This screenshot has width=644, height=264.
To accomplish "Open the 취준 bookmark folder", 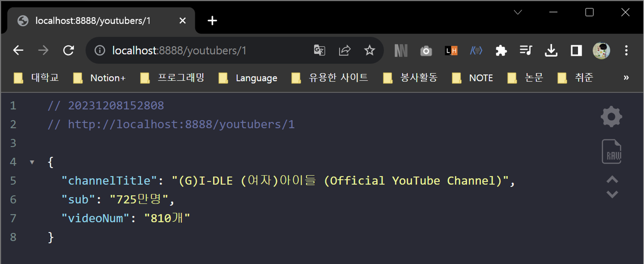I will [575, 78].
